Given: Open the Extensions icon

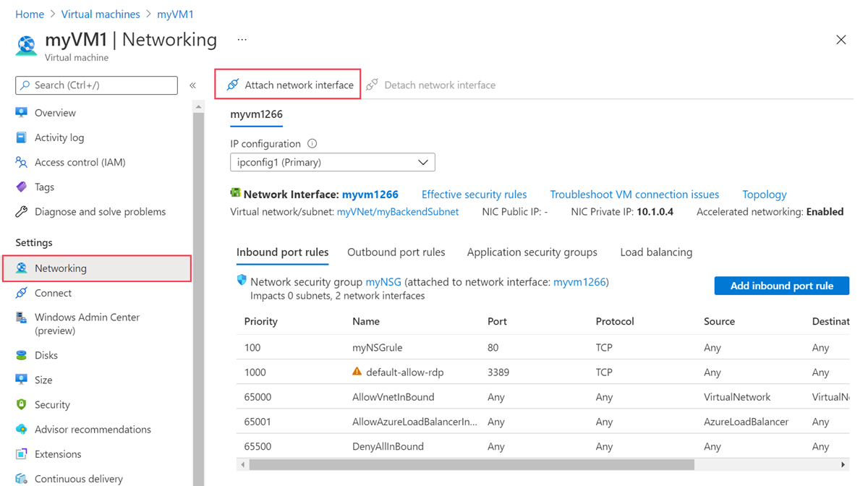Looking at the screenshot, I should coord(22,454).
